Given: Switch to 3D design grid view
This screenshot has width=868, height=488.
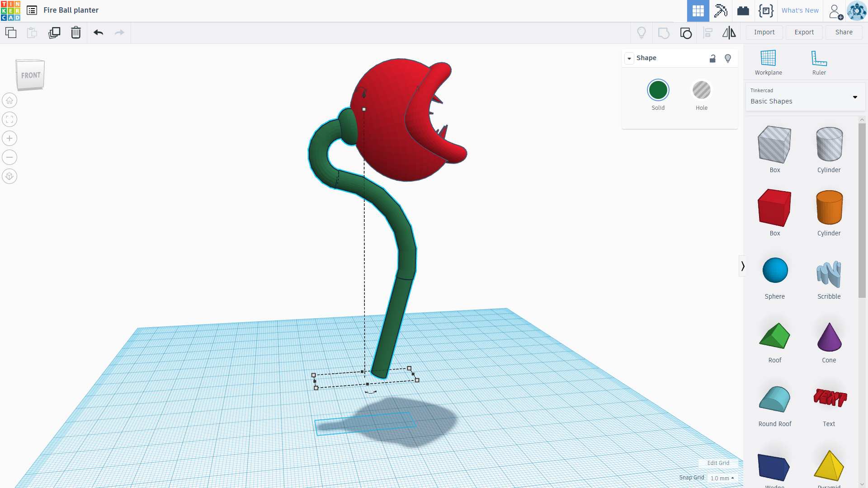Looking at the screenshot, I should pyautogui.click(x=698, y=10).
